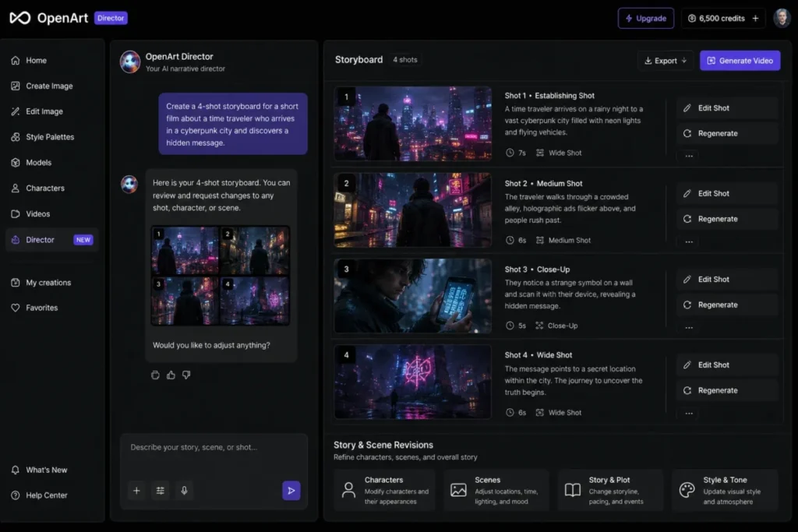Regenerate Shot 3
Screen dimensions: 798x532
[727, 305]
